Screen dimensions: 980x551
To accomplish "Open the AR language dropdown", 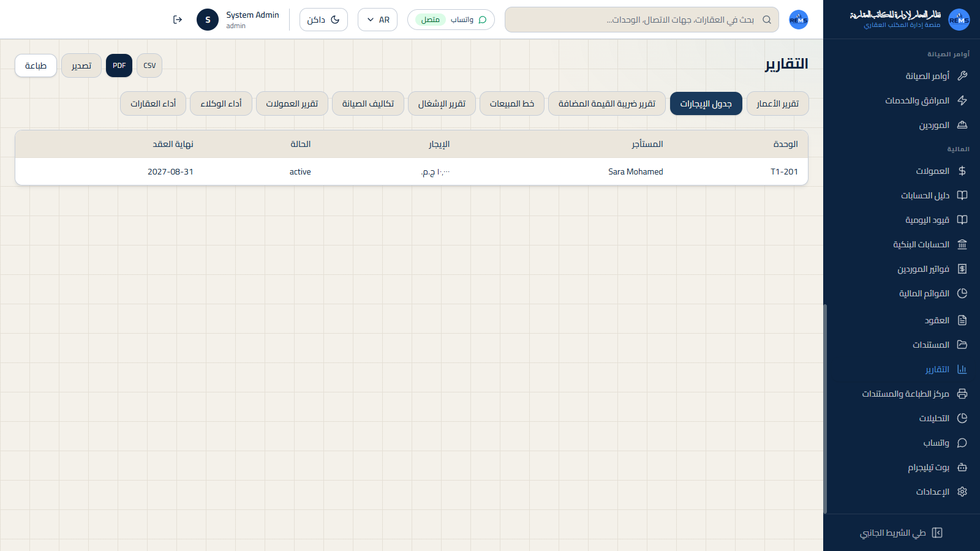I will [x=377, y=20].
